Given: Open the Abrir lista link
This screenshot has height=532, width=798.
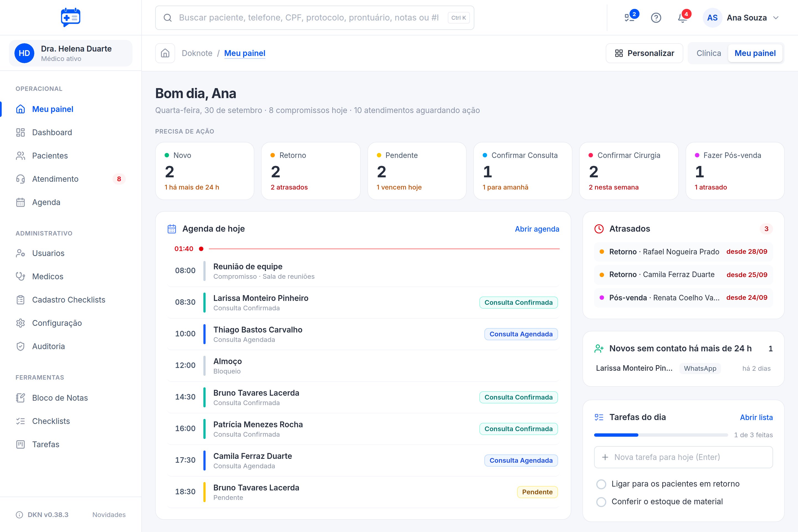Looking at the screenshot, I should 756,417.
